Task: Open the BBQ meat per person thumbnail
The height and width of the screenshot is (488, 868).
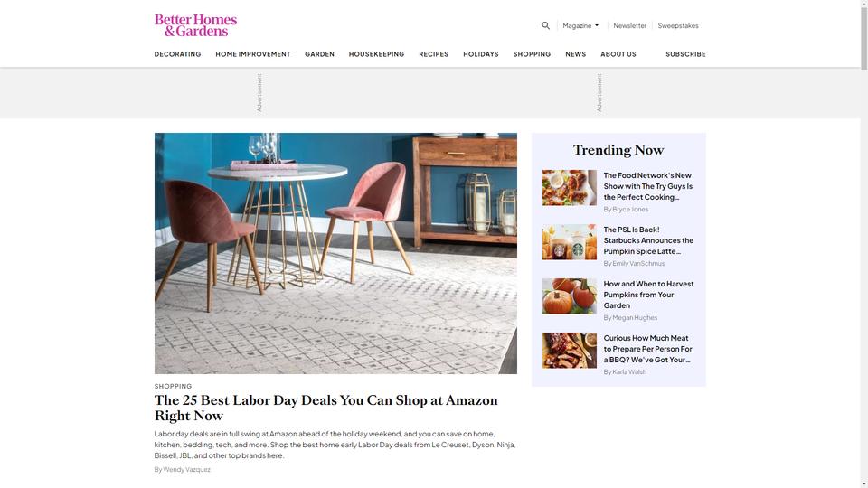Action: pyautogui.click(x=569, y=351)
